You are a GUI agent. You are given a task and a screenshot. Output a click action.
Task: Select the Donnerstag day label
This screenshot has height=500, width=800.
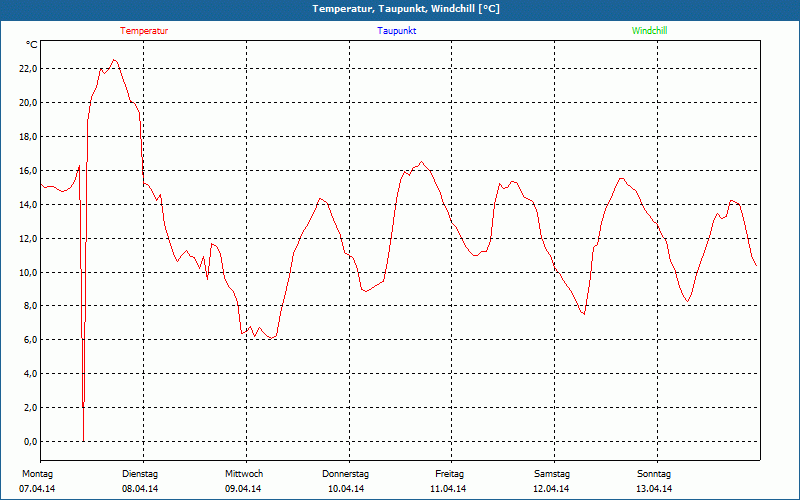[x=345, y=474]
